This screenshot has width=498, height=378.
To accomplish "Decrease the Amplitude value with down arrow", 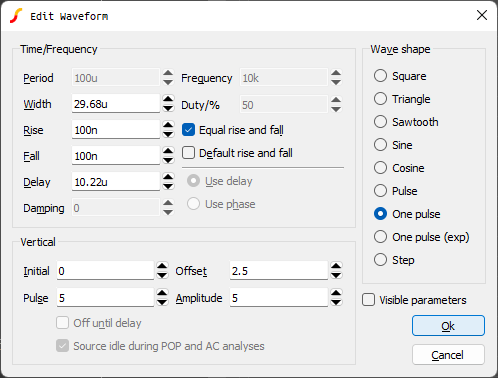I will pyautogui.click(x=336, y=302).
